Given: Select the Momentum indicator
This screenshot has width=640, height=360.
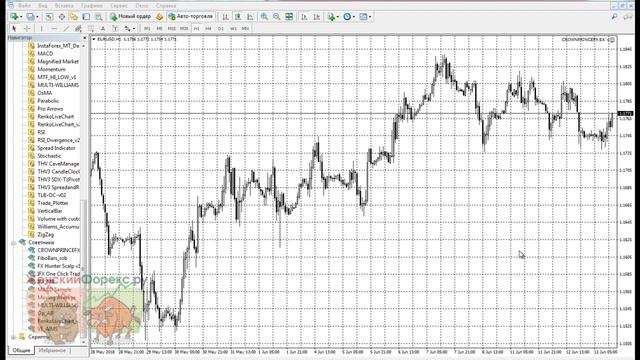Looking at the screenshot, I should point(51,69).
